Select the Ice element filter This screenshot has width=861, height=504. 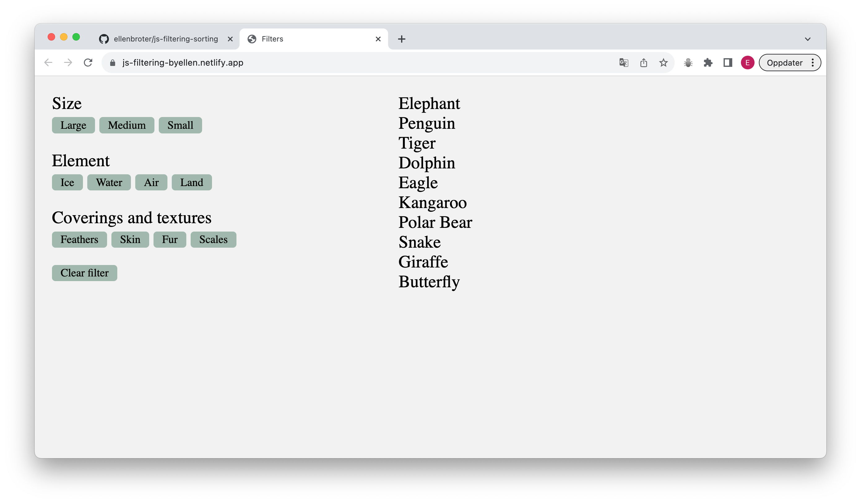[x=67, y=182]
